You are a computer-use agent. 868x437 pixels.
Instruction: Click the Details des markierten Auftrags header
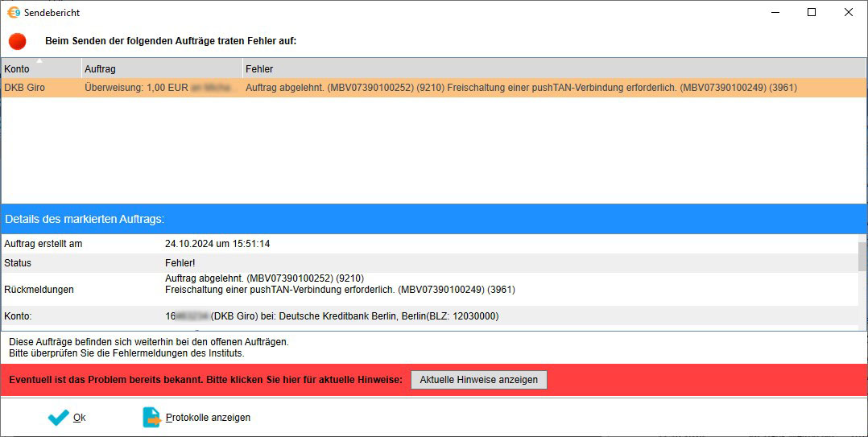433,219
